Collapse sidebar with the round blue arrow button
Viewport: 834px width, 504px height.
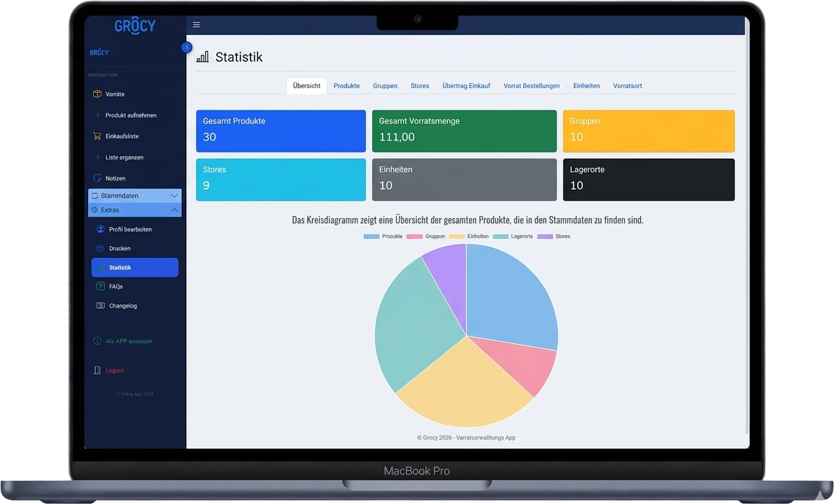click(186, 48)
